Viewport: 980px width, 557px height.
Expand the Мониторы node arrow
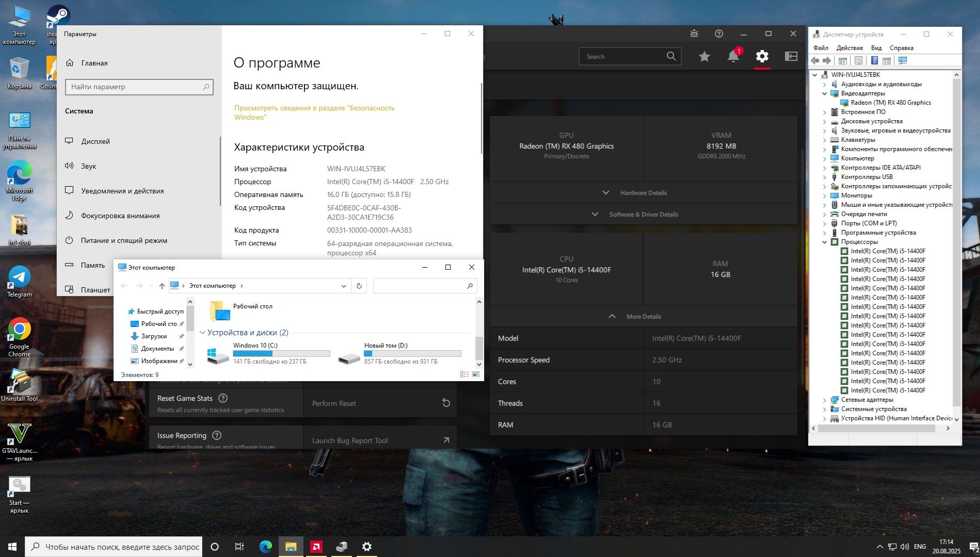[825, 195]
